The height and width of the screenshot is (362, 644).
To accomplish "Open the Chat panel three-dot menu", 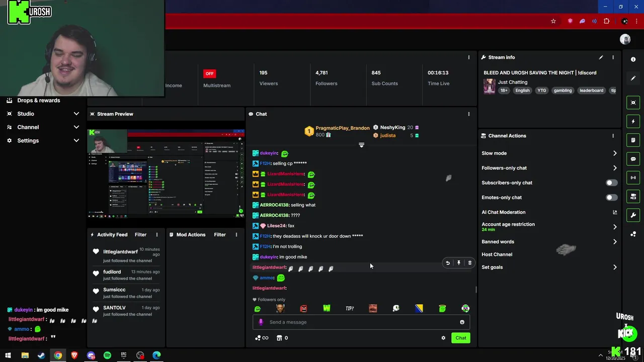I will (469, 114).
